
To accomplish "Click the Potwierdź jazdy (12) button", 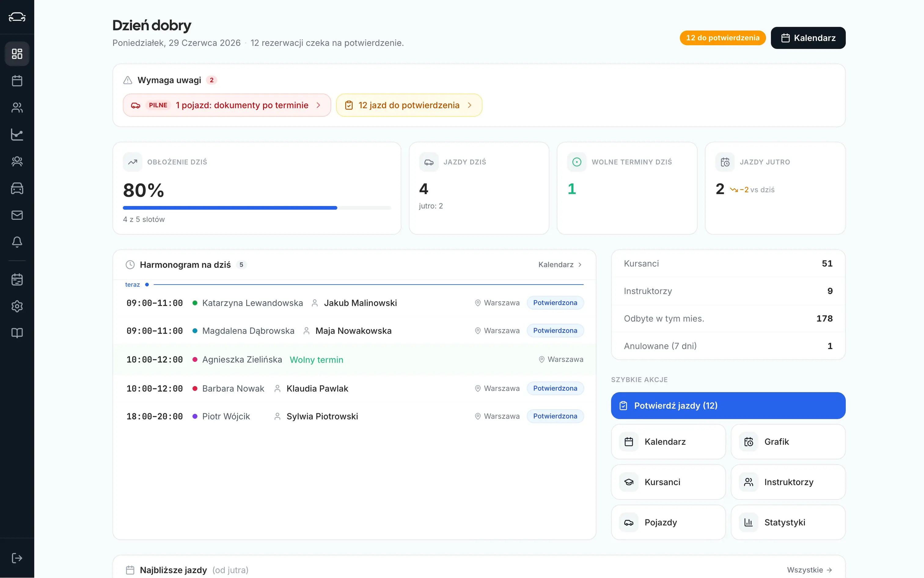I will click(728, 406).
